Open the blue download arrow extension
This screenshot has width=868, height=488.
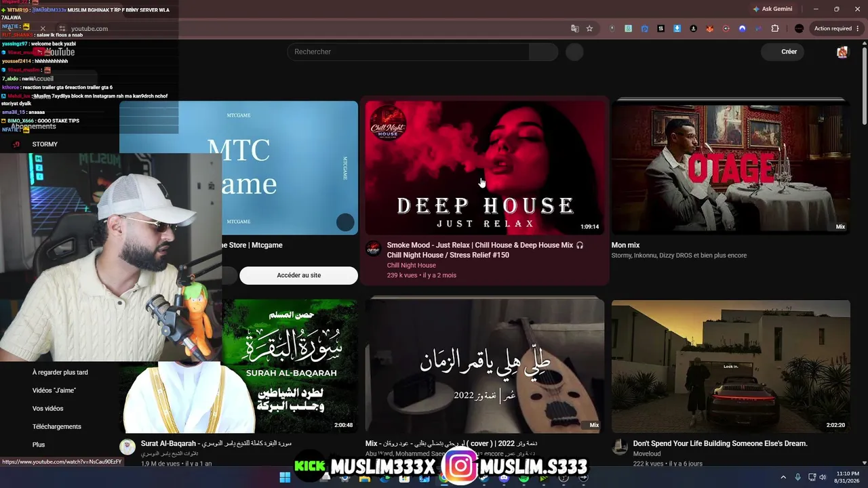677,28
